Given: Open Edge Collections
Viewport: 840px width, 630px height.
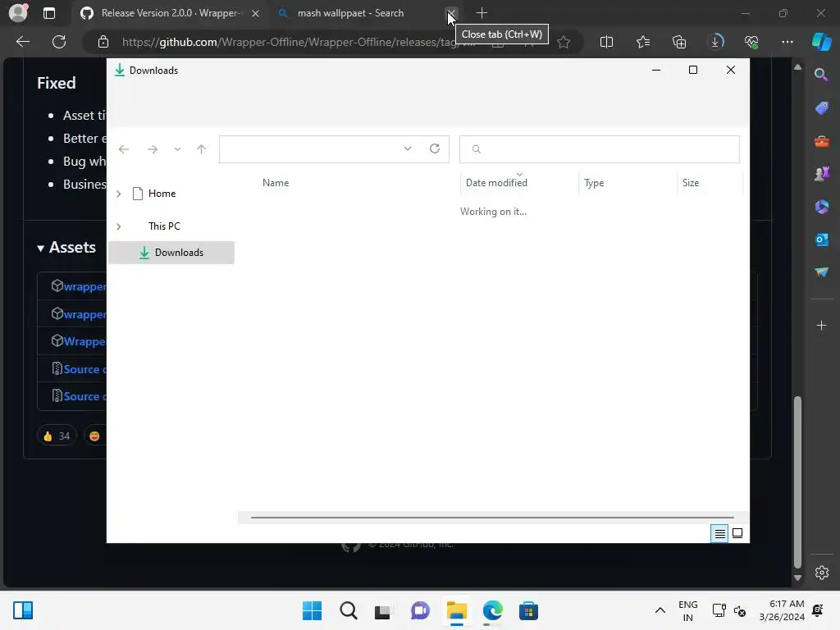Looking at the screenshot, I should tap(678, 42).
